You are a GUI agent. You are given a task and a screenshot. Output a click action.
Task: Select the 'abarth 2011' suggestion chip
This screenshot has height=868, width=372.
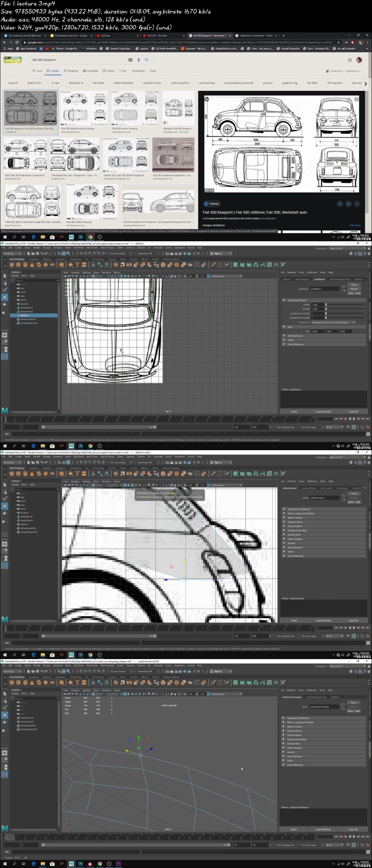(x=35, y=83)
